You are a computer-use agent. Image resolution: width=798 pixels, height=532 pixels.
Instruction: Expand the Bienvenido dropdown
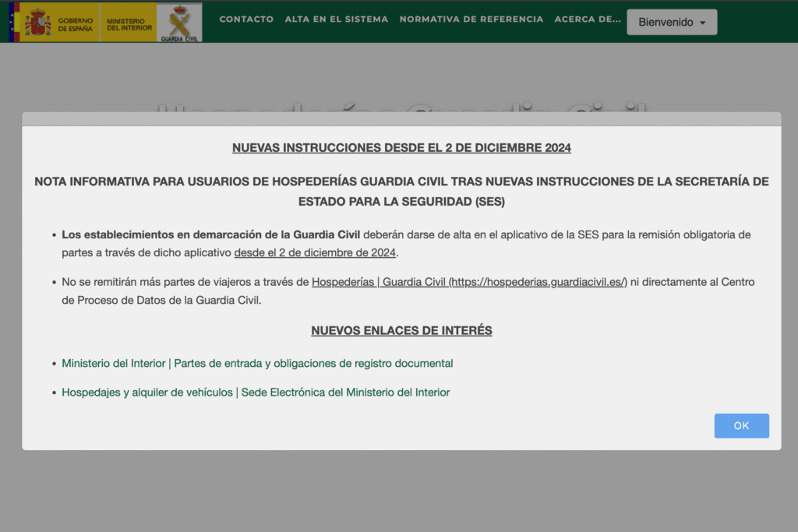(x=672, y=22)
